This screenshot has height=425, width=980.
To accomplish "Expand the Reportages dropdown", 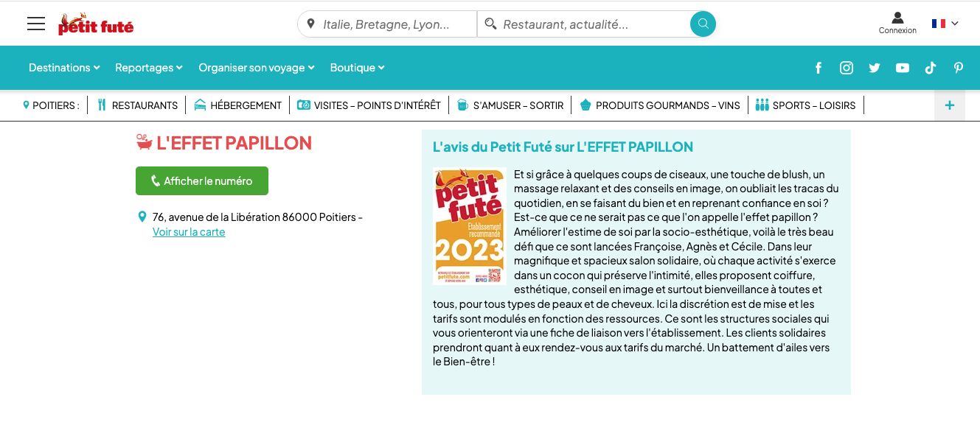I will point(149,68).
